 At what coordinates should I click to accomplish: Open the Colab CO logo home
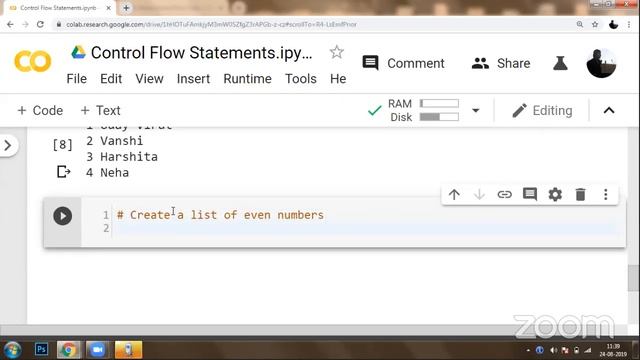[x=33, y=62]
